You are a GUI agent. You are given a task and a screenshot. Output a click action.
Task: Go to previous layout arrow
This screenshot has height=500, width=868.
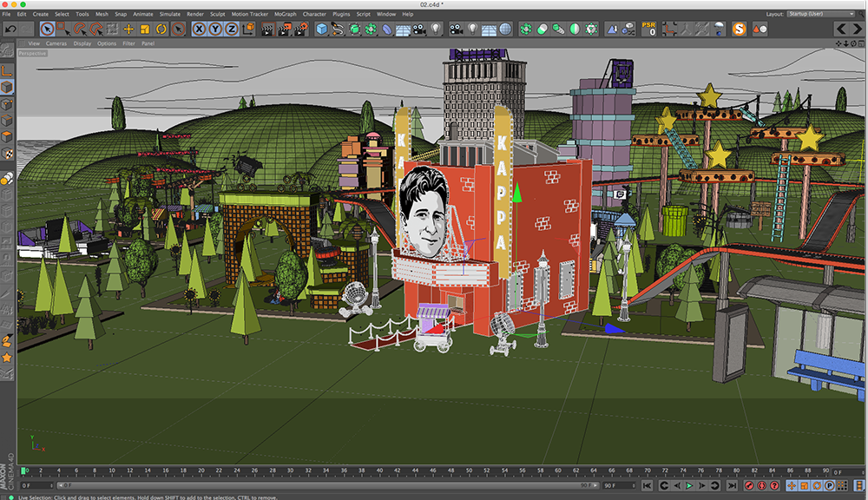click(841, 29)
